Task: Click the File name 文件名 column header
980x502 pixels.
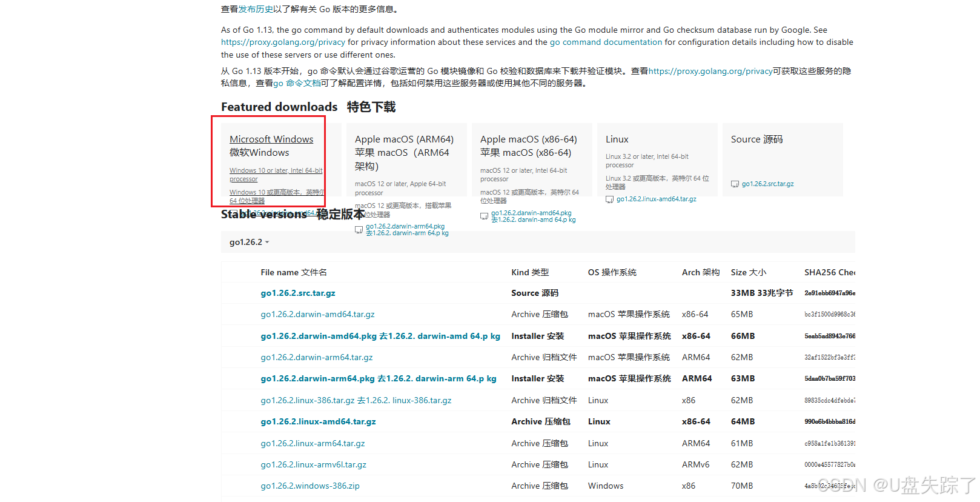Action: pyautogui.click(x=294, y=272)
